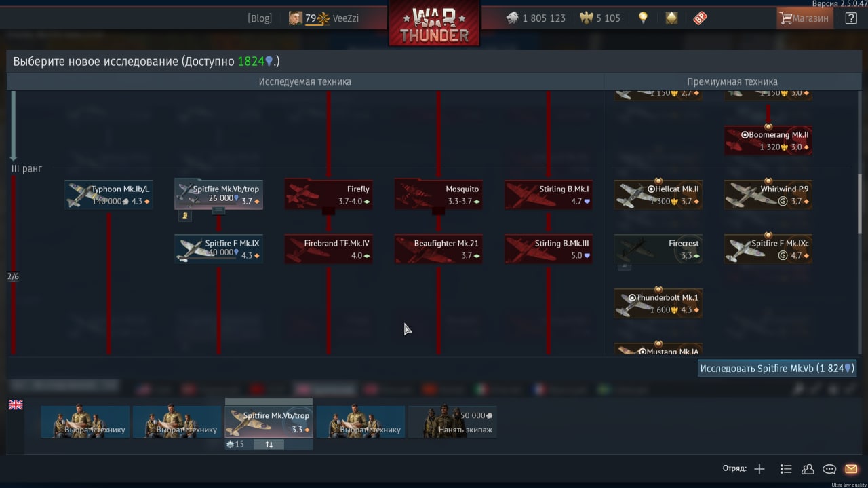Open the help question mark icon
The image size is (868, 488).
(851, 18)
